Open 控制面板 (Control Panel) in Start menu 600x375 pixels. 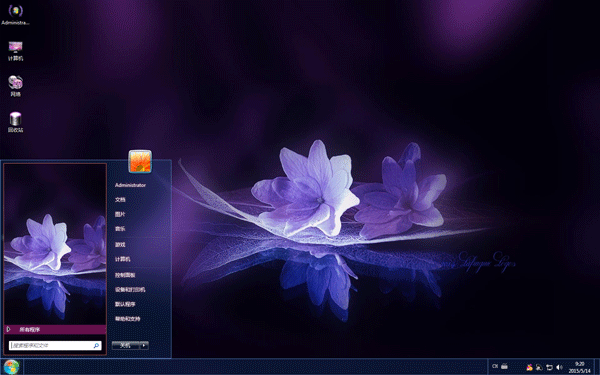coord(125,275)
